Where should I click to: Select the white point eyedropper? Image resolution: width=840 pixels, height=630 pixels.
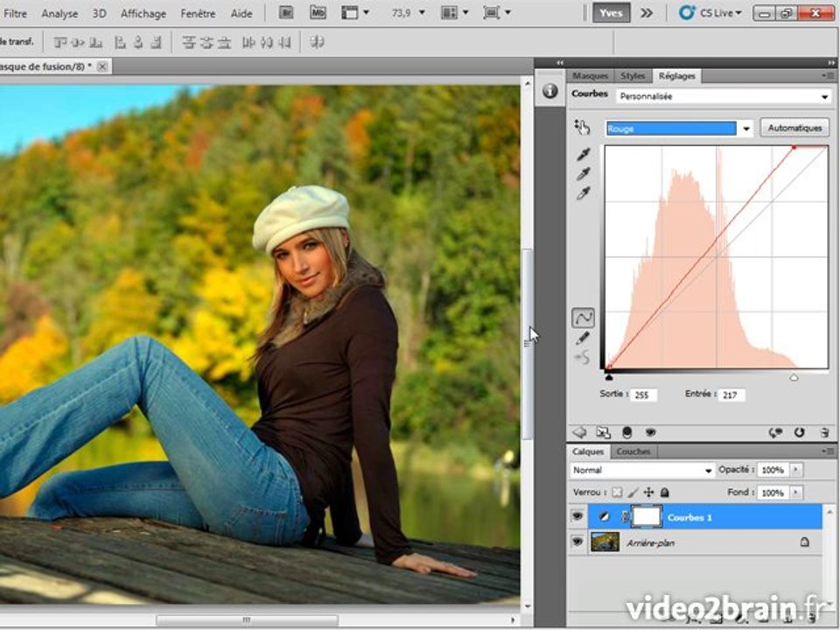[584, 193]
